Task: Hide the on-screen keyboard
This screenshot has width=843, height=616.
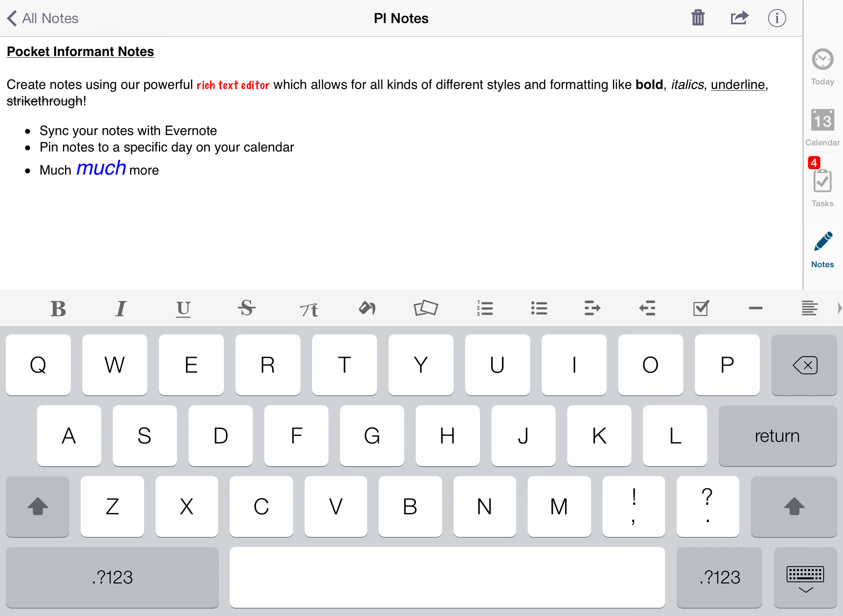Action: point(805,578)
